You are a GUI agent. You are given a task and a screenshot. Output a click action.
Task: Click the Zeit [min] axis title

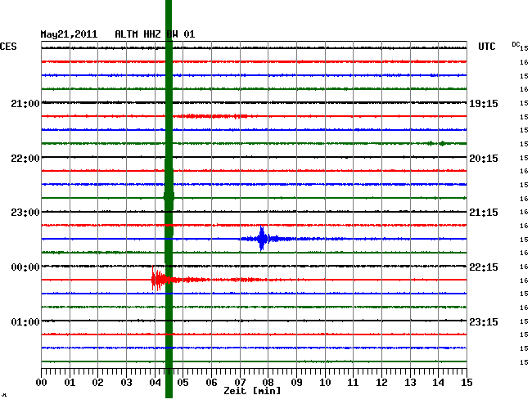(x=252, y=391)
